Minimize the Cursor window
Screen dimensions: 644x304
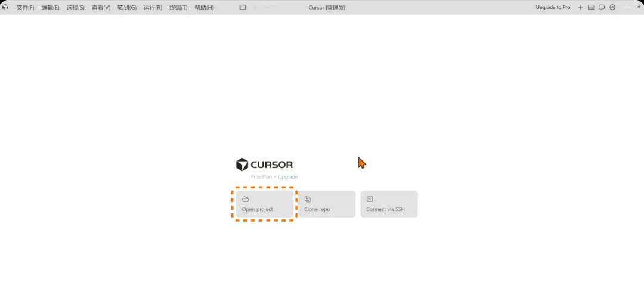(627, 7)
